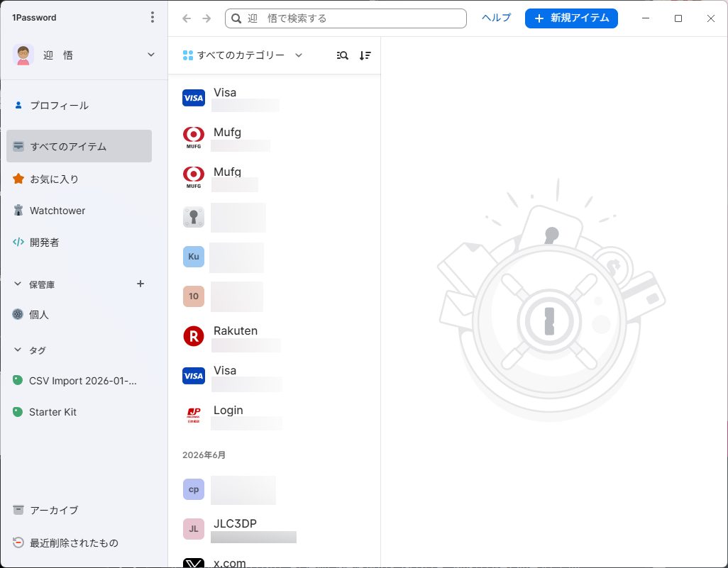
Task: Open すべてのカテゴリー category dropdown
Action: [x=243, y=55]
